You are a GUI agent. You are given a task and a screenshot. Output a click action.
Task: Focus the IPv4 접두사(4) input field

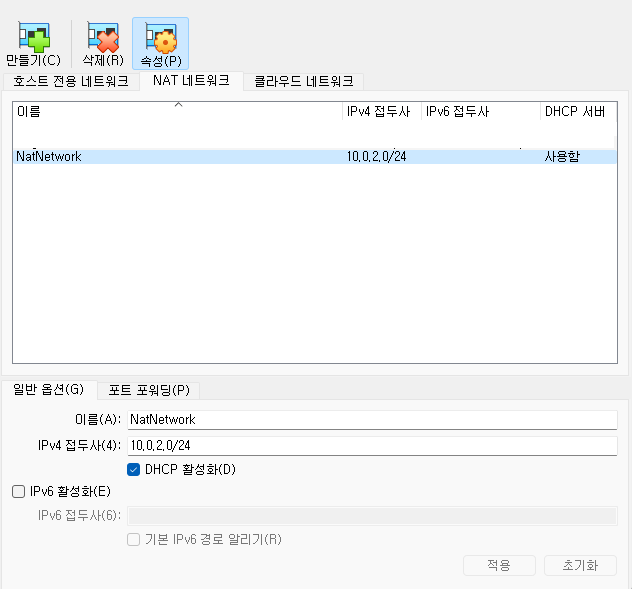[372, 445]
